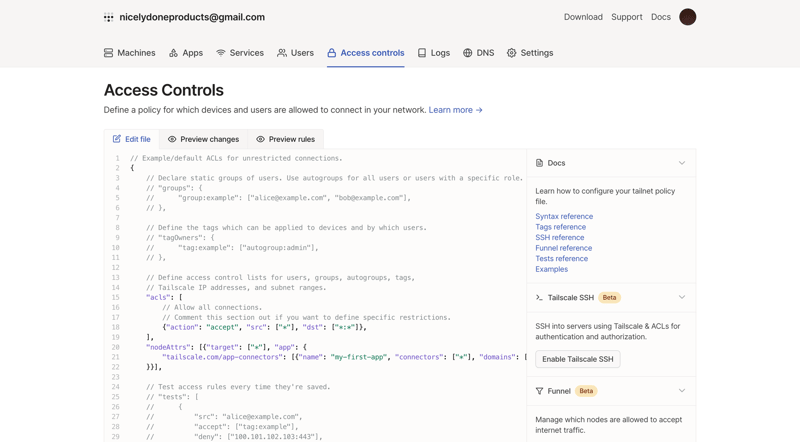
Task: Open the Machines tab
Action: (x=130, y=53)
